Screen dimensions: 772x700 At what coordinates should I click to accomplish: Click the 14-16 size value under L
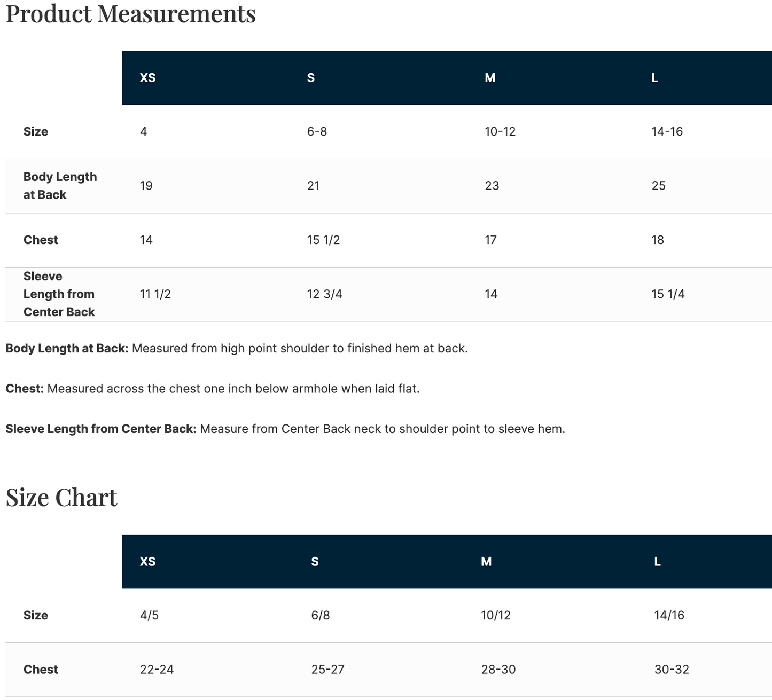[x=667, y=132]
